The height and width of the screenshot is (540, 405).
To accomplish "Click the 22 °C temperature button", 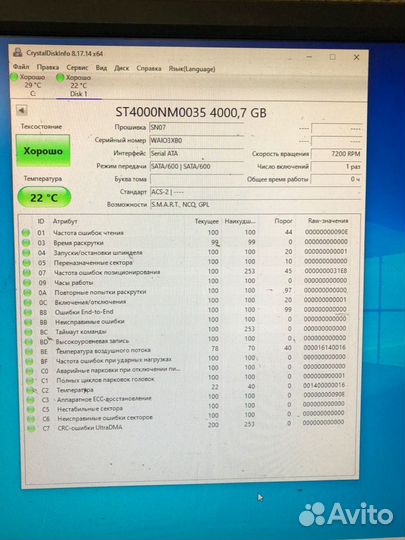I will (44, 197).
